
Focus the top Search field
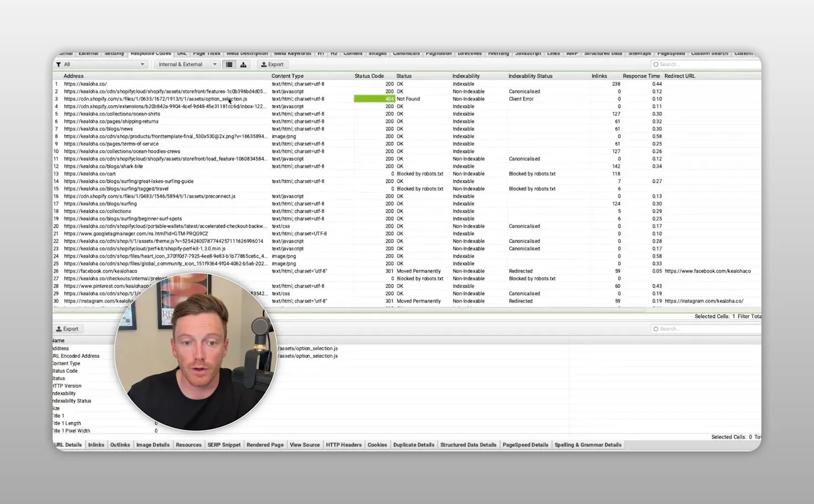(x=706, y=65)
